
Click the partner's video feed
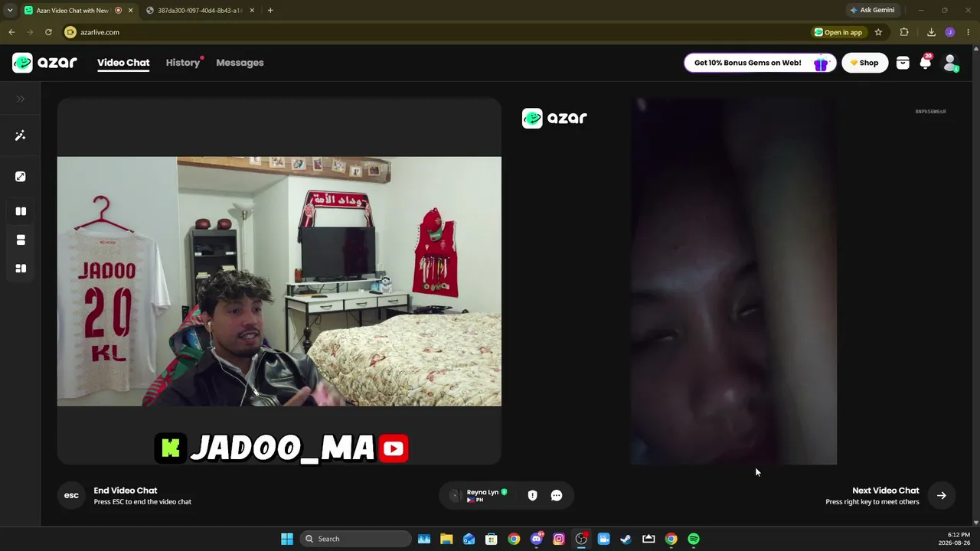(733, 281)
